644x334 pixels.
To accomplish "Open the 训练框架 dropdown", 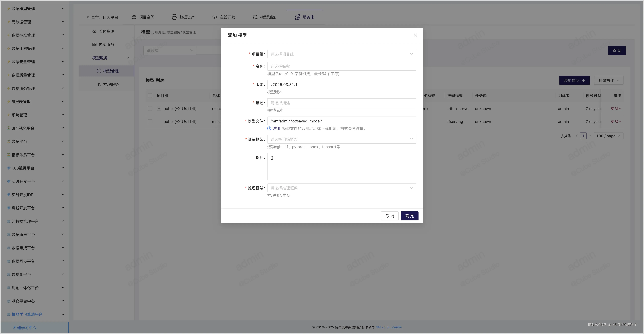I will (341, 139).
